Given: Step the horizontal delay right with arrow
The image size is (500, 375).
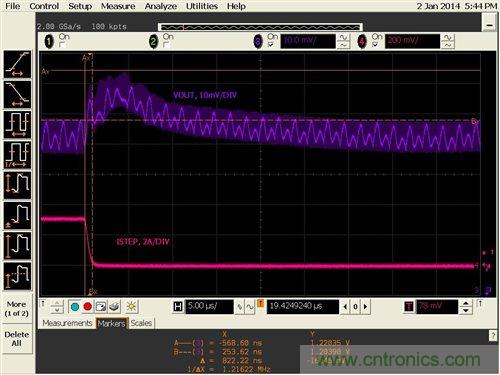Looking at the screenshot, I should [x=366, y=306].
